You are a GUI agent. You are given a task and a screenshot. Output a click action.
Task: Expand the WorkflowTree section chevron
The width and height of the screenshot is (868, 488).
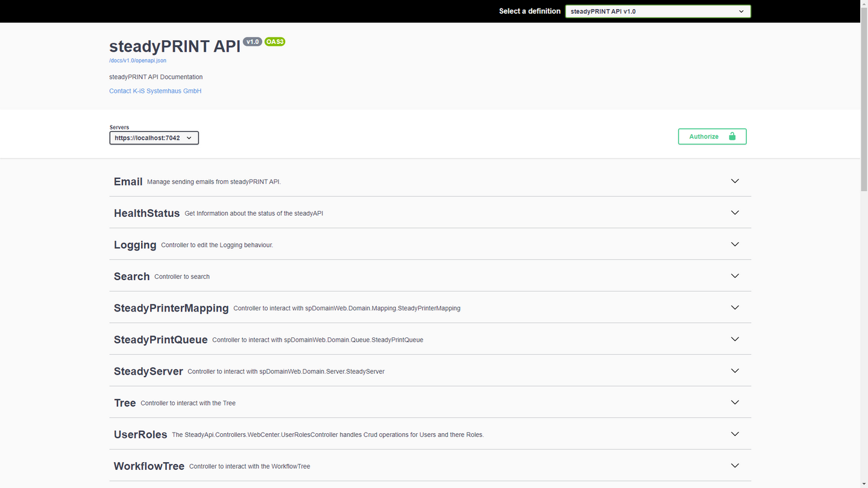735,466
